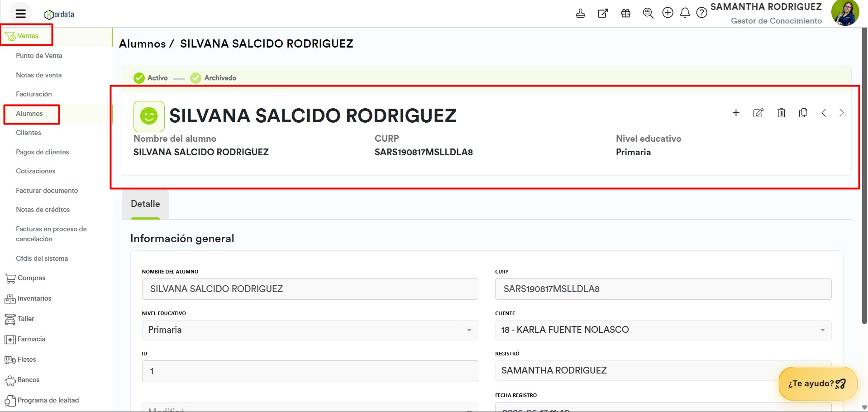
Task: Open the Nivel educativo dropdown
Action: pyautogui.click(x=310, y=330)
